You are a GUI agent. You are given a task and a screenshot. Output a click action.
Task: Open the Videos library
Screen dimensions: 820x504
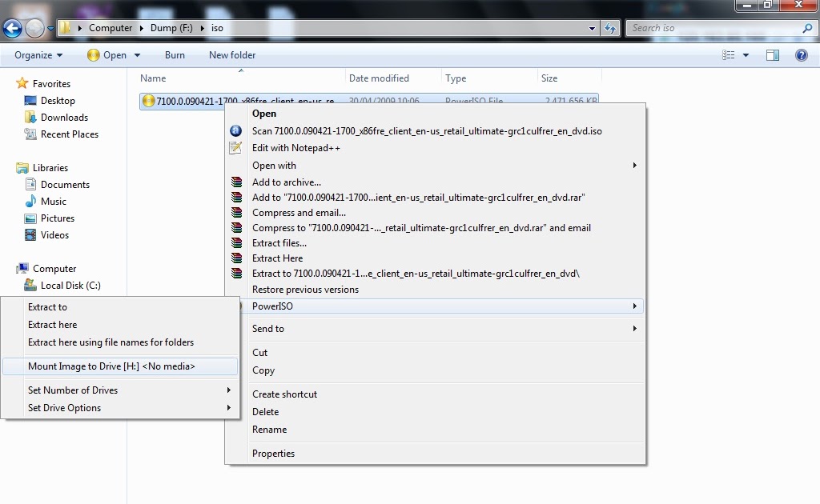click(54, 235)
